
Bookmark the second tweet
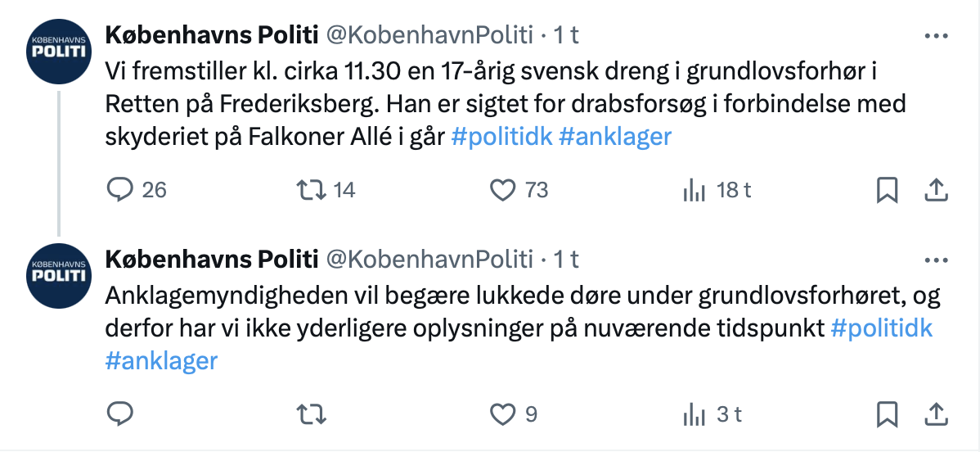[x=887, y=414]
